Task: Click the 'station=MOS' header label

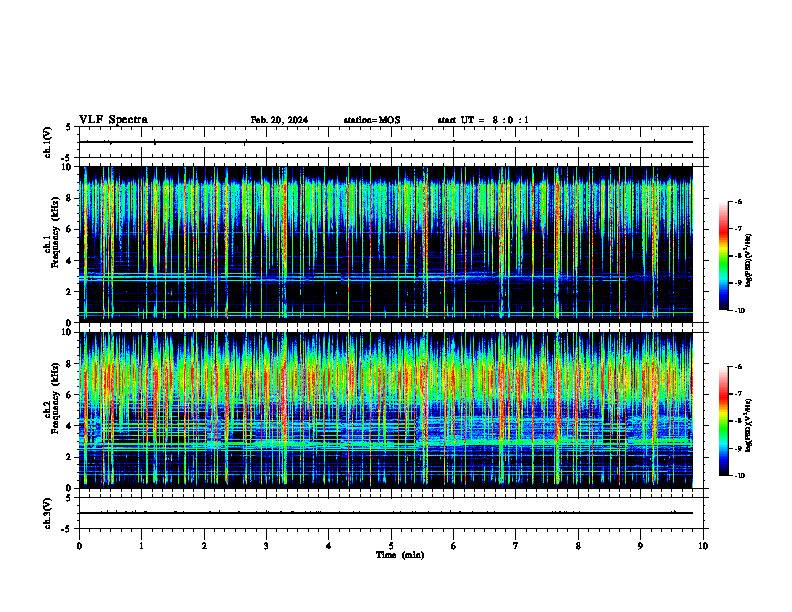Action: 372,120
